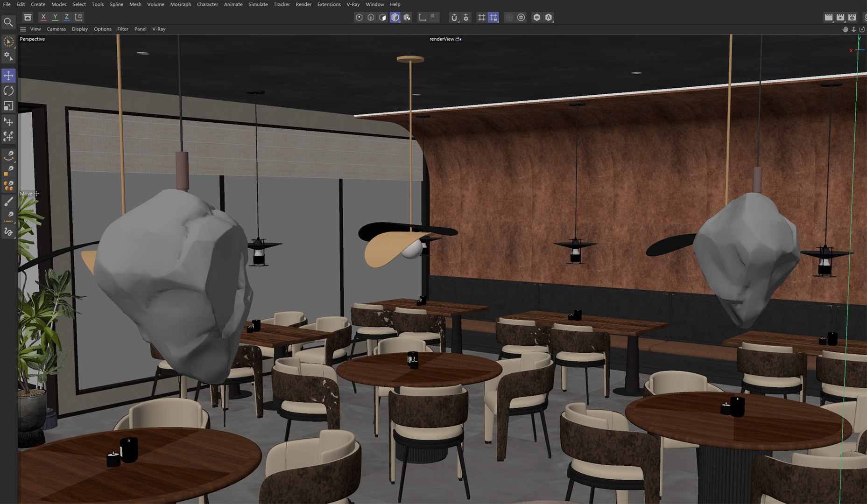Image resolution: width=867 pixels, height=504 pixels.
Task: Select Polygons mode icon
Action: [x=383, y=17]
